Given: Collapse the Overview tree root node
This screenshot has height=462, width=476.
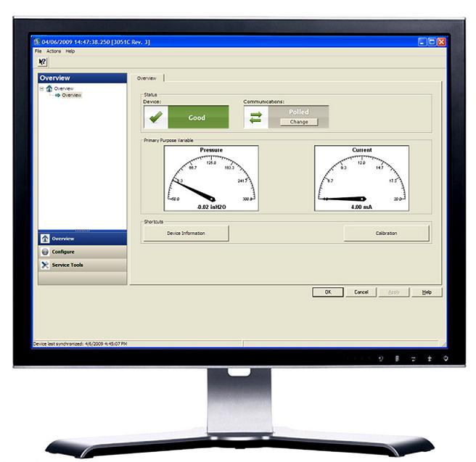Looking at the screenshot, I should coord(42,88).
